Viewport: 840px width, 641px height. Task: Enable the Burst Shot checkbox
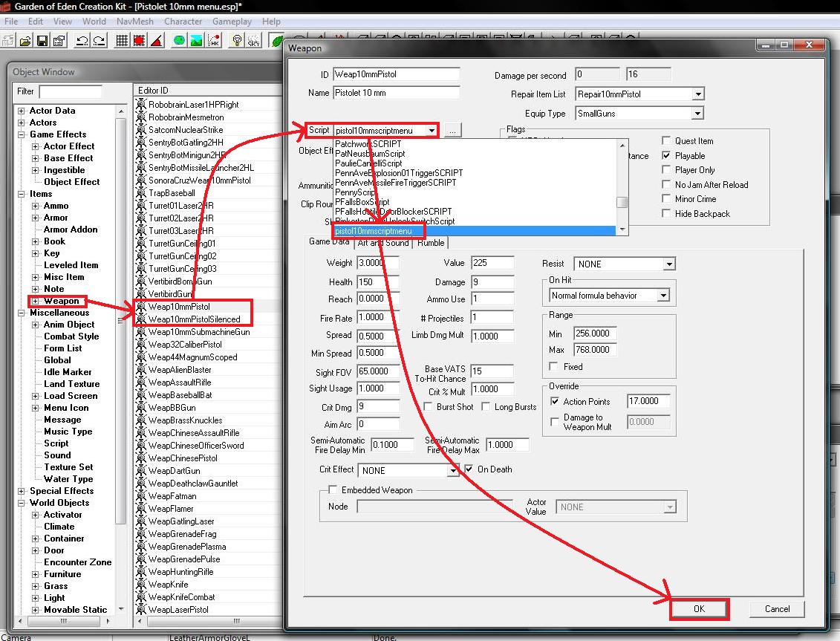428,406
